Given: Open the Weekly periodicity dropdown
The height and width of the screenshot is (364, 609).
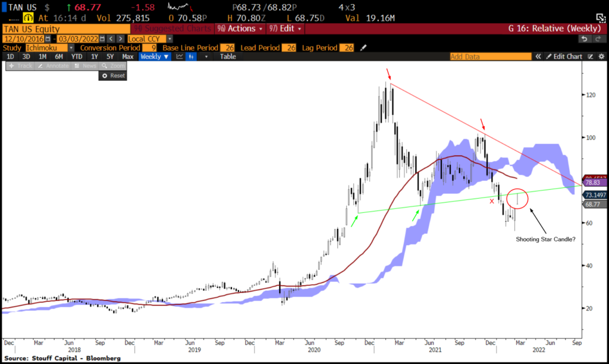Looking at the screenshot, I should click(x=155, y=57).
